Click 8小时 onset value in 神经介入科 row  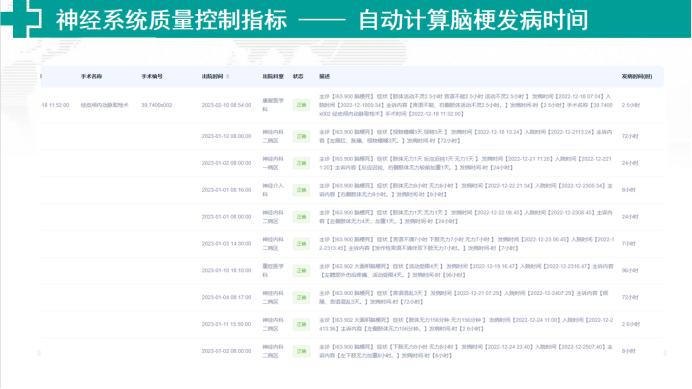628,190
